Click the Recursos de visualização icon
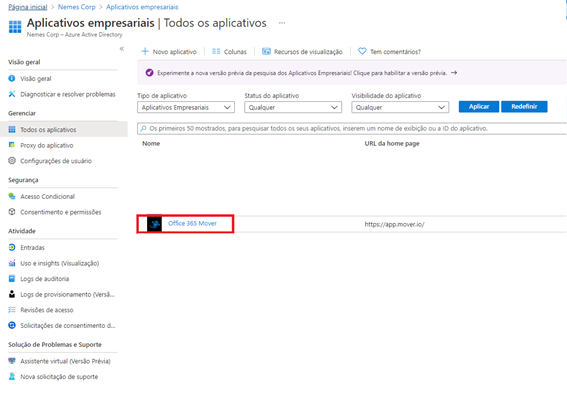Viewport: 567px width, 396px height. (266, 51)
